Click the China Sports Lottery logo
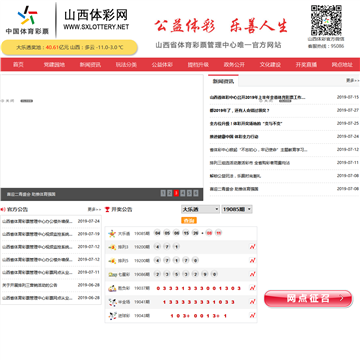The image size is (360, 360). click(27, 20)
